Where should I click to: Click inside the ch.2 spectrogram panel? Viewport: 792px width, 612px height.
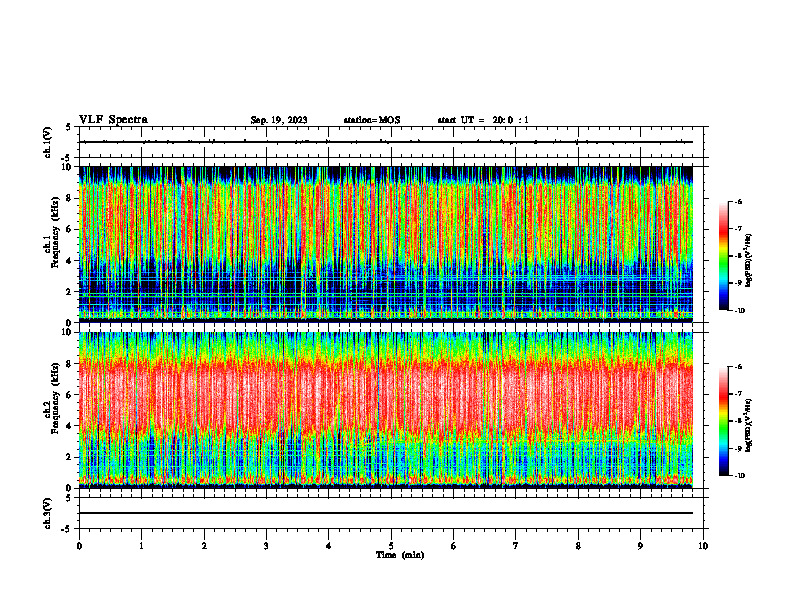tap(386, 410)
